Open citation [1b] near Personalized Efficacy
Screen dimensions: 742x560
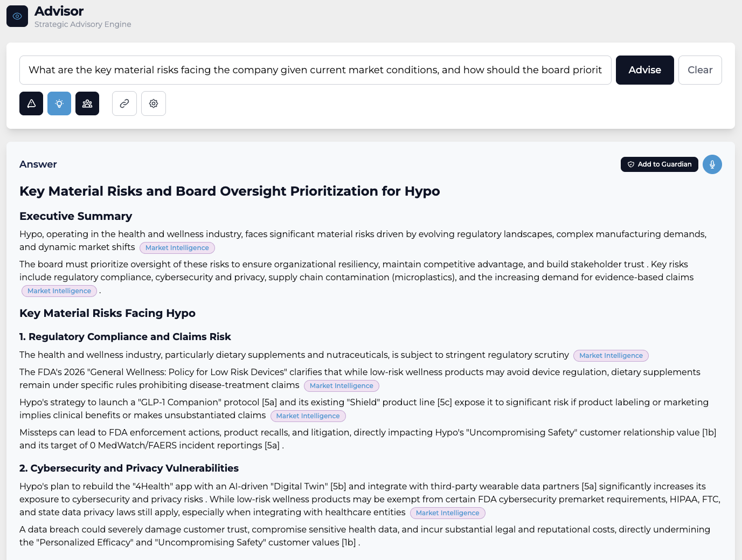pos(346,542)
